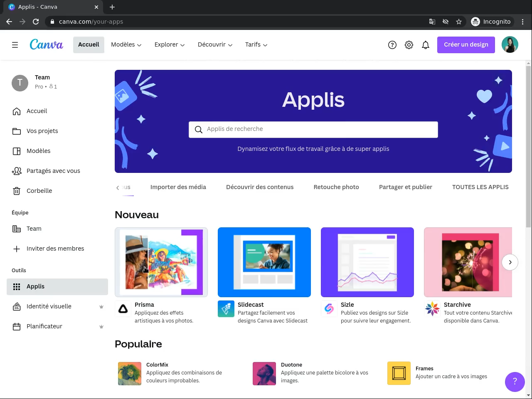Open the Slidecast app title link
Viewport: 532px width, 399px height.
(x=251, y=305)
